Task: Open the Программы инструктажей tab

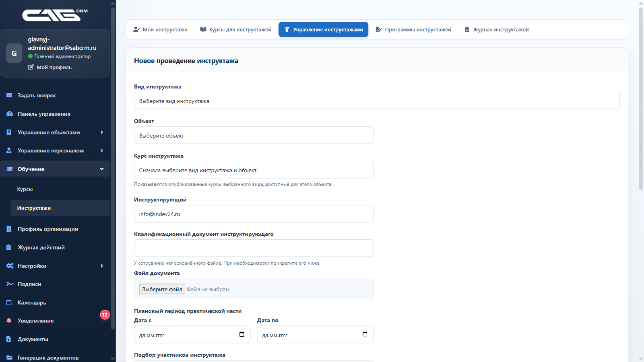Action: [x=413, y=29]
